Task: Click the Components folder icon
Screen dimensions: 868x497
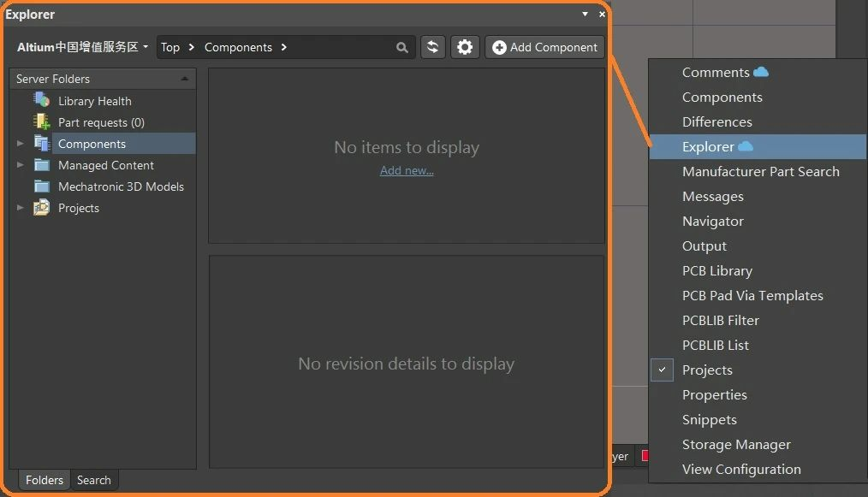Action: (x=42, y=143)
